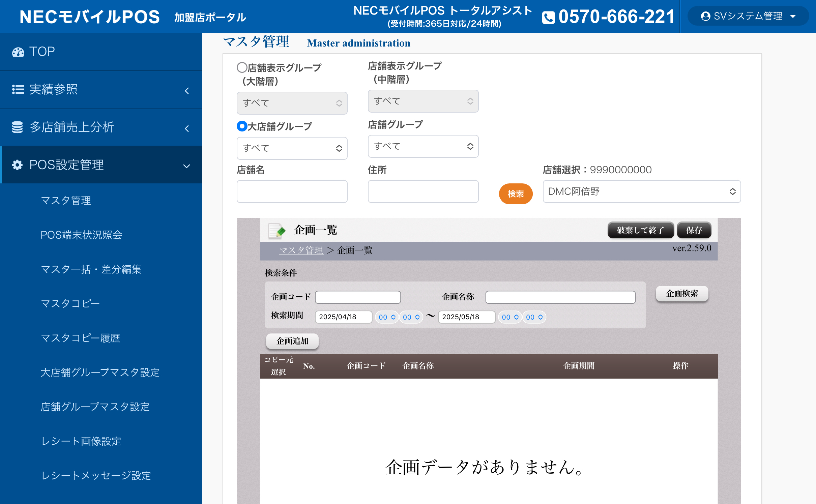Open the 店舗グループ すべて dropdown
The image size is (816, 504).
coord(423,146)
